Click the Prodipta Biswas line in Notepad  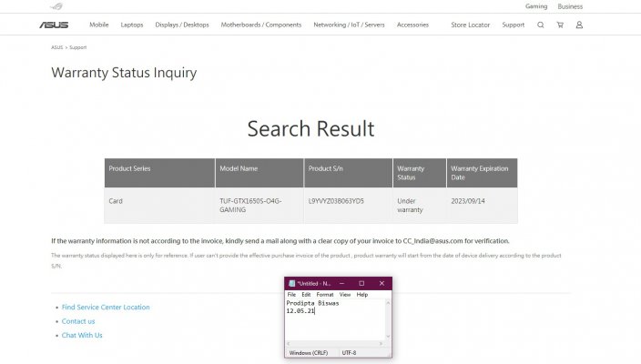click(x=312, y=303)
